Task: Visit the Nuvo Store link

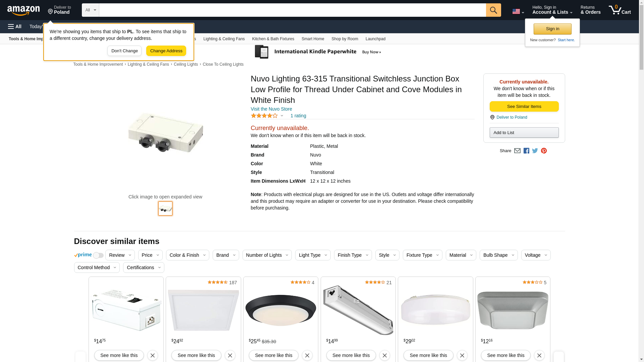Action: [x=271, y=109]
